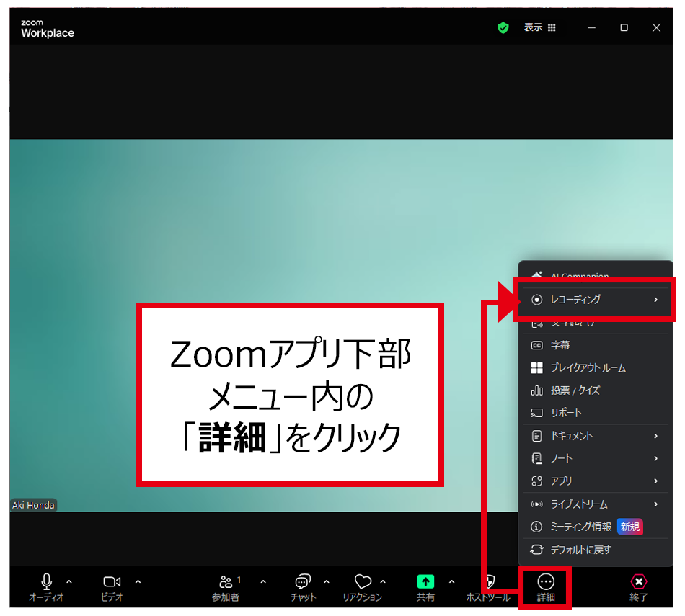This screenshot has height=616, width=685.
Task: Expand chat options caret beside チャット
Action: click(327, 582)
